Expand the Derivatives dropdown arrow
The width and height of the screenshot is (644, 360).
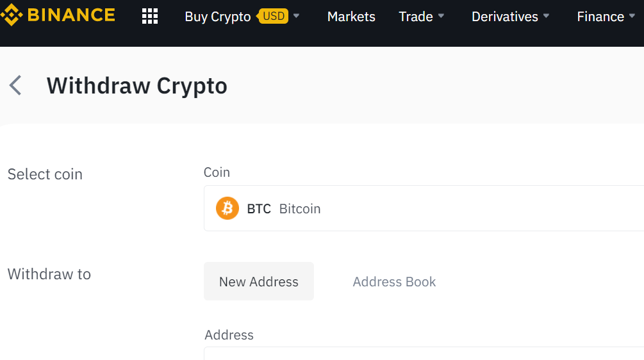[x=546, y=16]
